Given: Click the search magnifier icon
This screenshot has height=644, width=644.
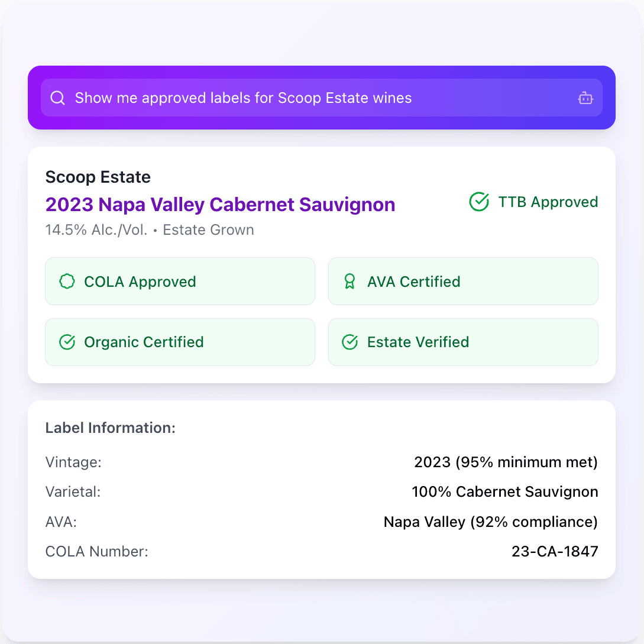Looking at the screenshot, I should 57,98.
